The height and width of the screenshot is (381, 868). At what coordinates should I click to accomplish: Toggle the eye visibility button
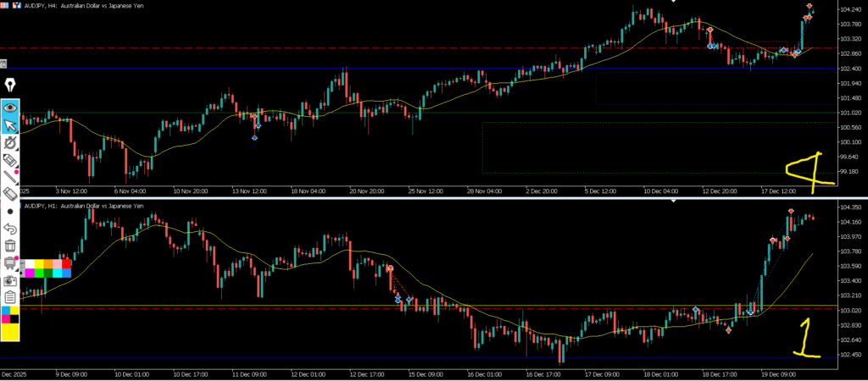pyautogui.click(x=10, y=108)
